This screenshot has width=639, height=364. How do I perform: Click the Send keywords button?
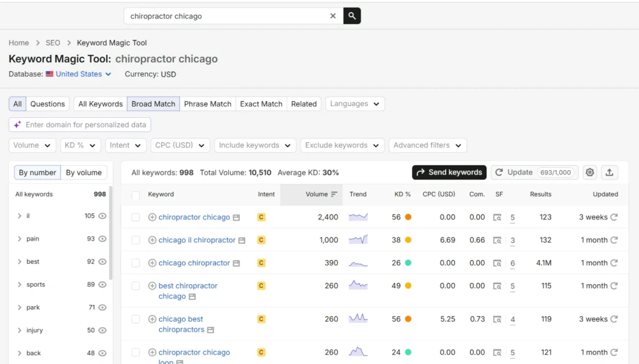[449, 172]
